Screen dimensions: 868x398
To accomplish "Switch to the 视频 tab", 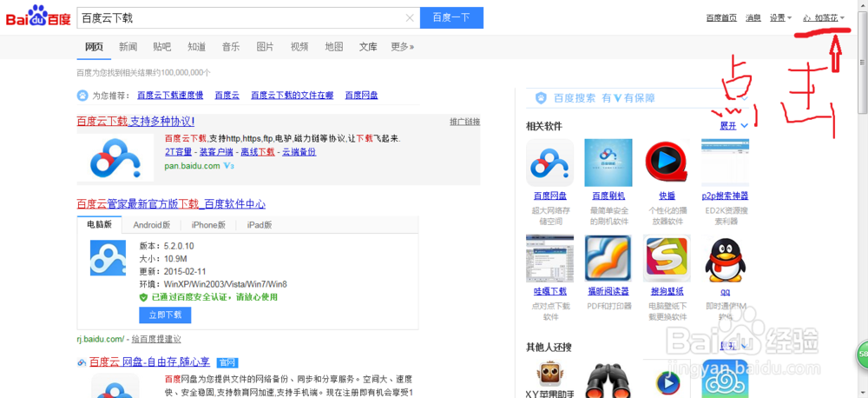I will 299,47.
